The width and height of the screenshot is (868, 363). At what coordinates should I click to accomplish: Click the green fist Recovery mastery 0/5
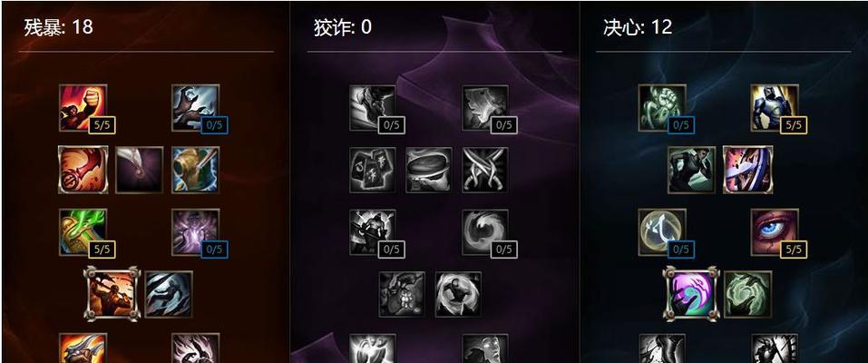pos(662,107)
